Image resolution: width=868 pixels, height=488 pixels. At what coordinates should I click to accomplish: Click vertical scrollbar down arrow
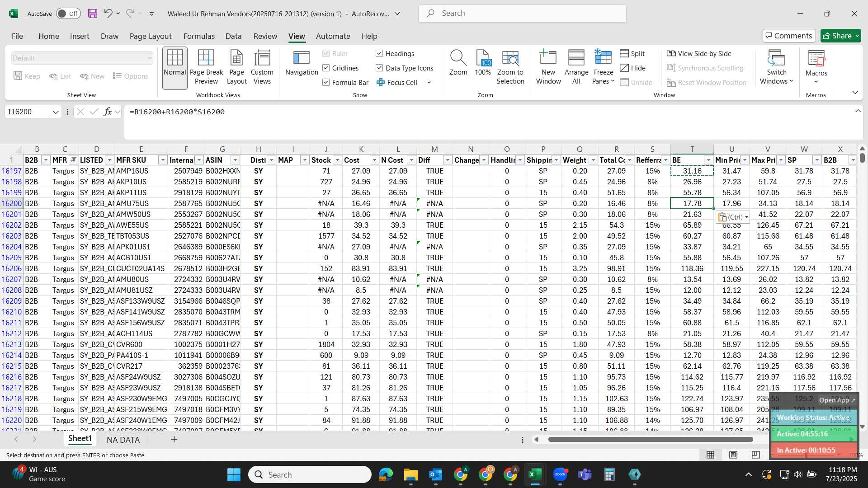click(x=862, y=427)
